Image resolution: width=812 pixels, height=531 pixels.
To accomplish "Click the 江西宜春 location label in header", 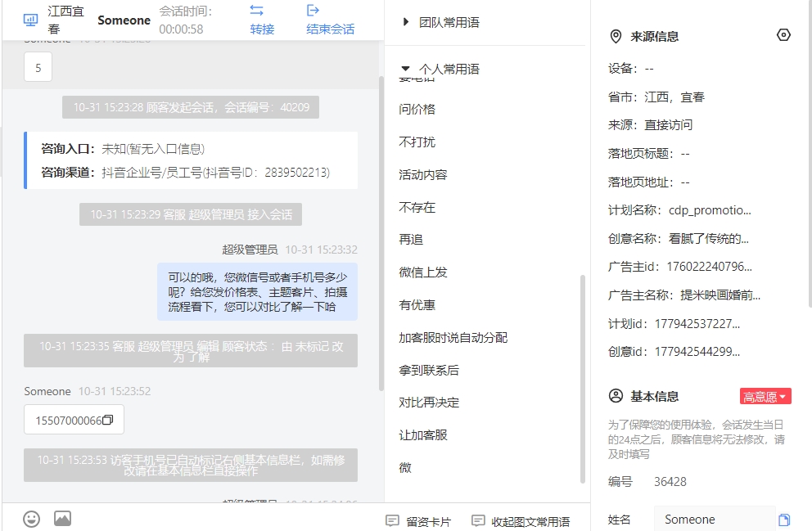I will click(65, 20).
